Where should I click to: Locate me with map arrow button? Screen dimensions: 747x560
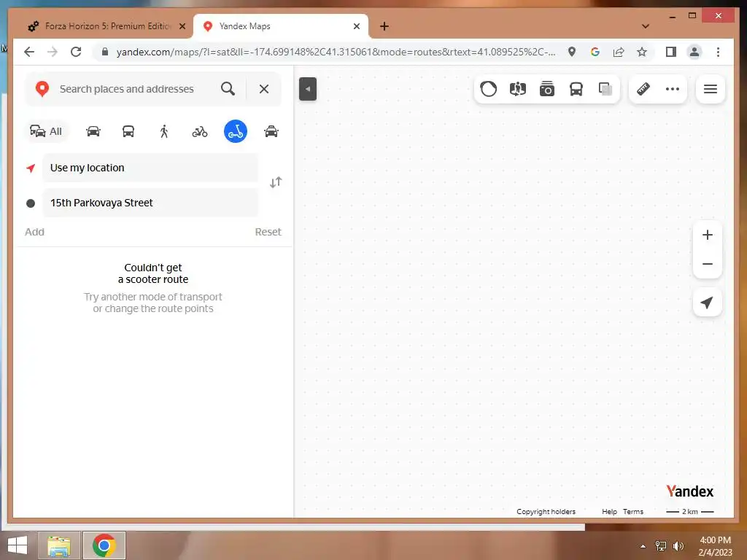click(708, 303)
